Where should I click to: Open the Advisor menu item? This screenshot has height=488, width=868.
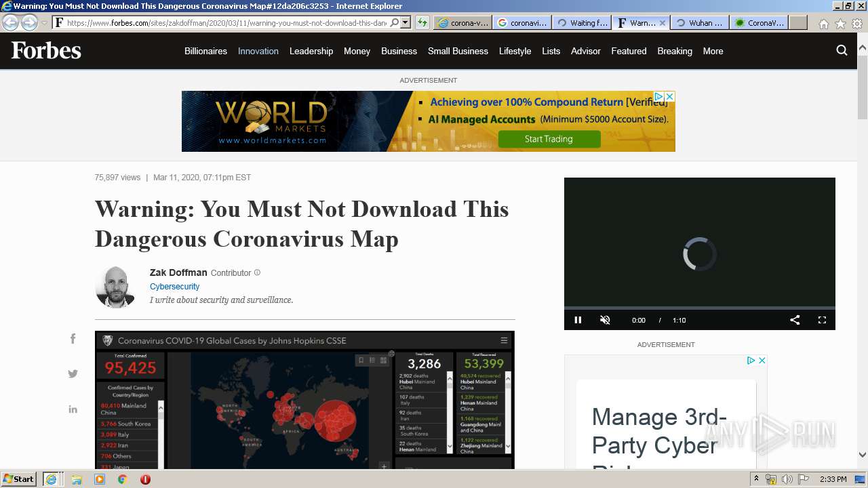point(586,51)
